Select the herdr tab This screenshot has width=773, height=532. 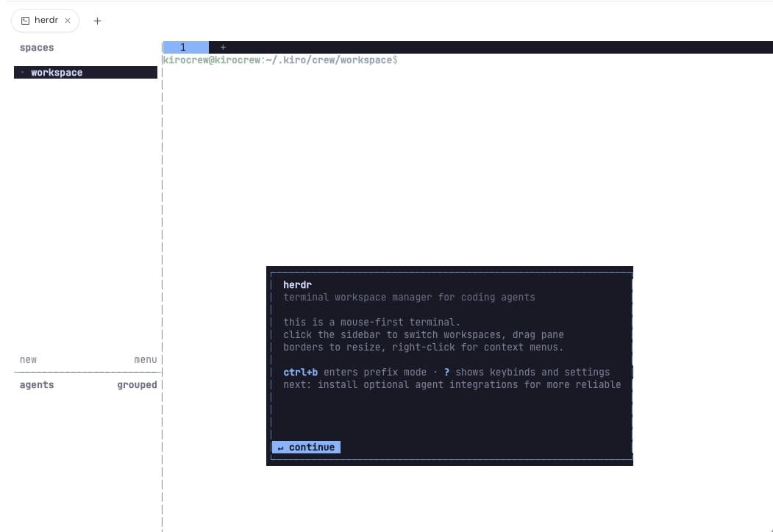click(x=46, y=21)
